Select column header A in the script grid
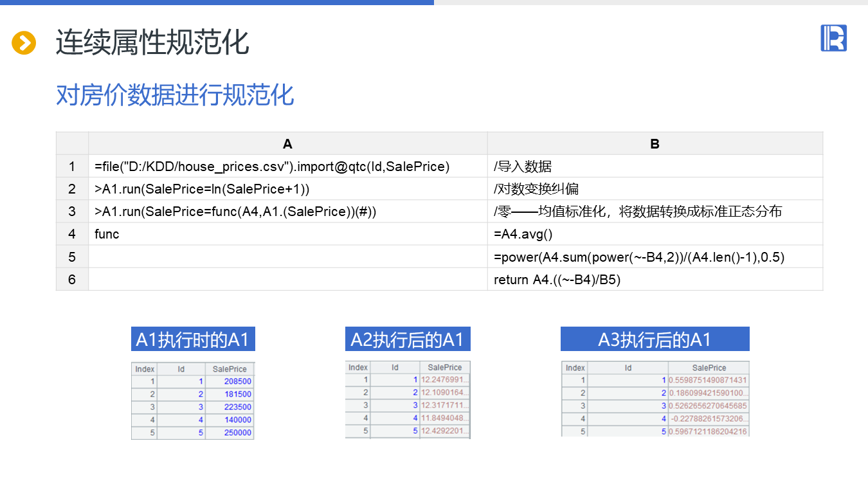 [287, 143]
